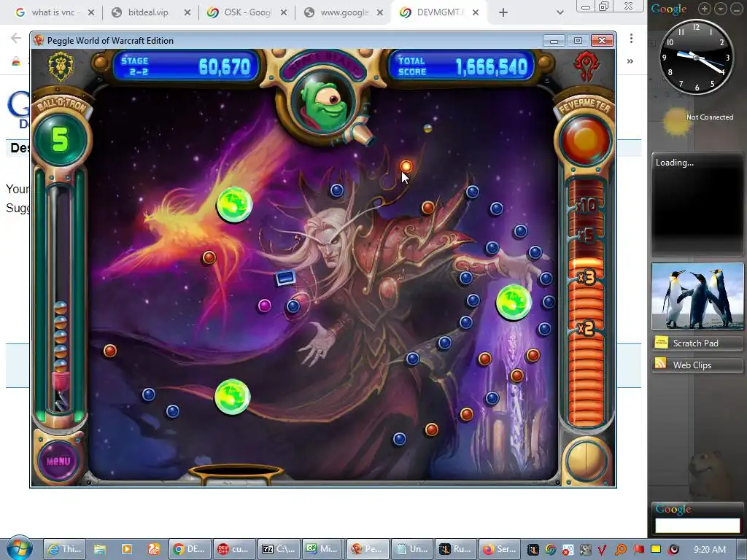Click the orange magnifier system tray icon

point(621,550)
